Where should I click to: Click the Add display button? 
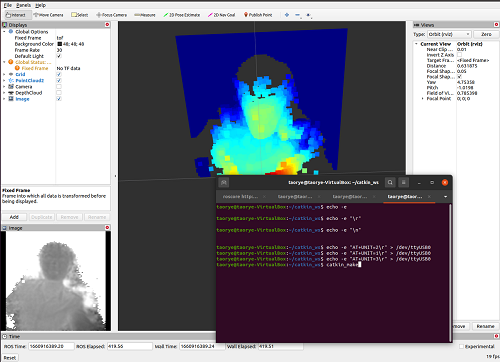[14, 217]
